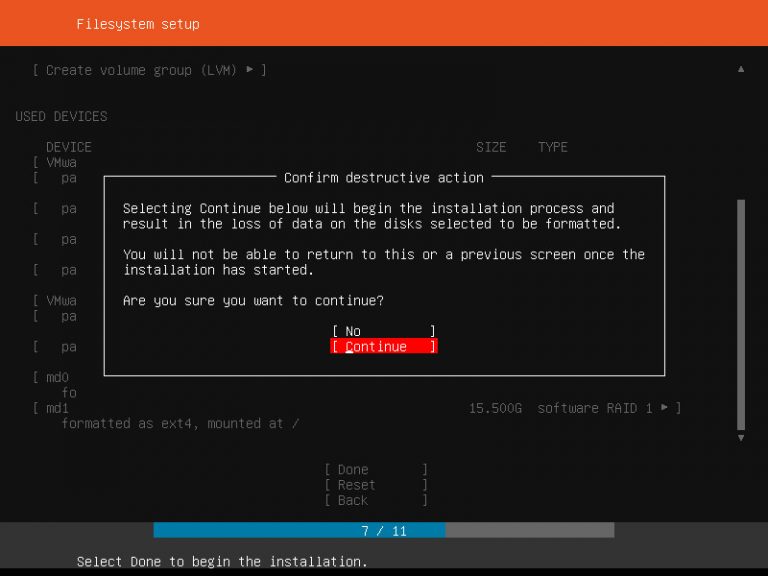The height and width of the screenshot is (576, 768).
Task: Click the 15.500G size value
Action: coord(495,408)
